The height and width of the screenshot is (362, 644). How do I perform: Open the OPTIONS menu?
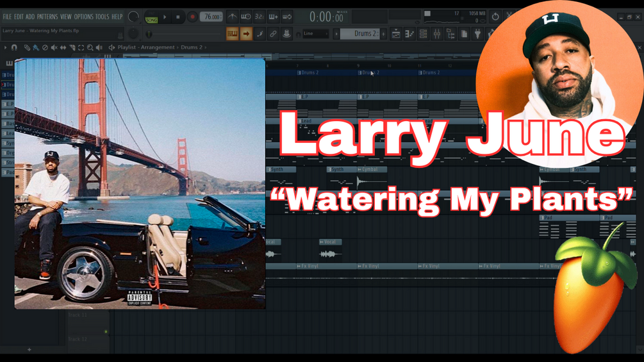83,17
